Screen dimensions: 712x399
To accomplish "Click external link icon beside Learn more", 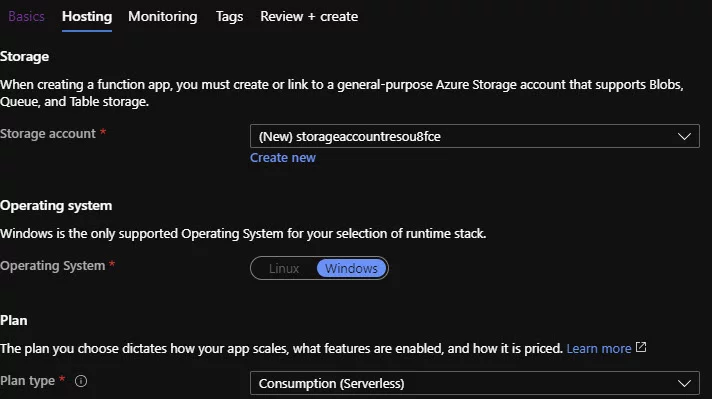I will (x=641, y=347).
